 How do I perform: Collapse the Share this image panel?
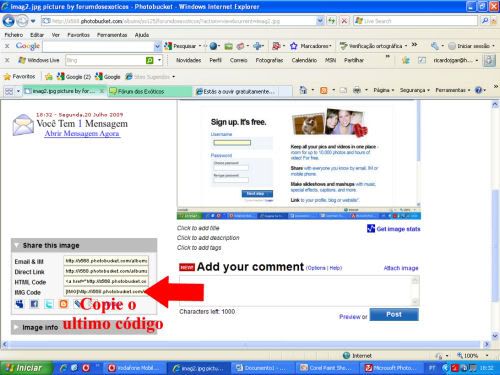(x=16, y=246)
